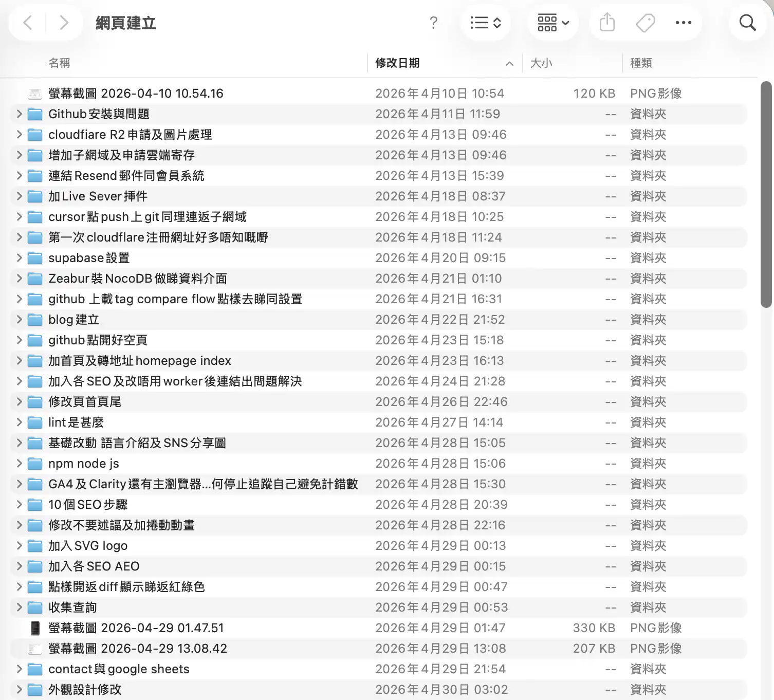Select the text 10 個 SEO 步驟

pos(88,505)
